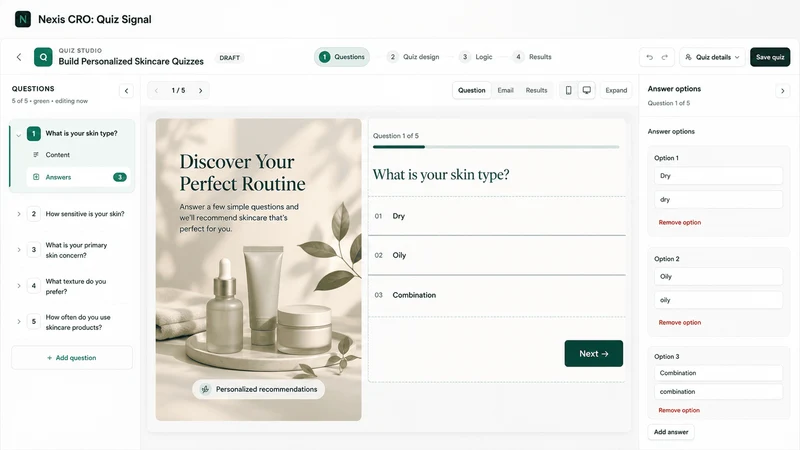800x450 pixels.
Task: Select the Question preview tab
Action: pyautogui.click(x=471, y=90)
